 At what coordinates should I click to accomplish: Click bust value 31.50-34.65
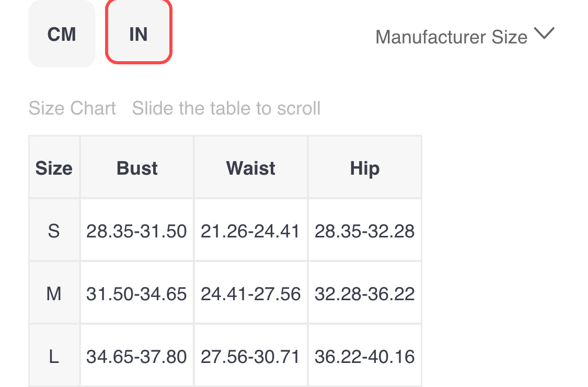coord(136,293)
